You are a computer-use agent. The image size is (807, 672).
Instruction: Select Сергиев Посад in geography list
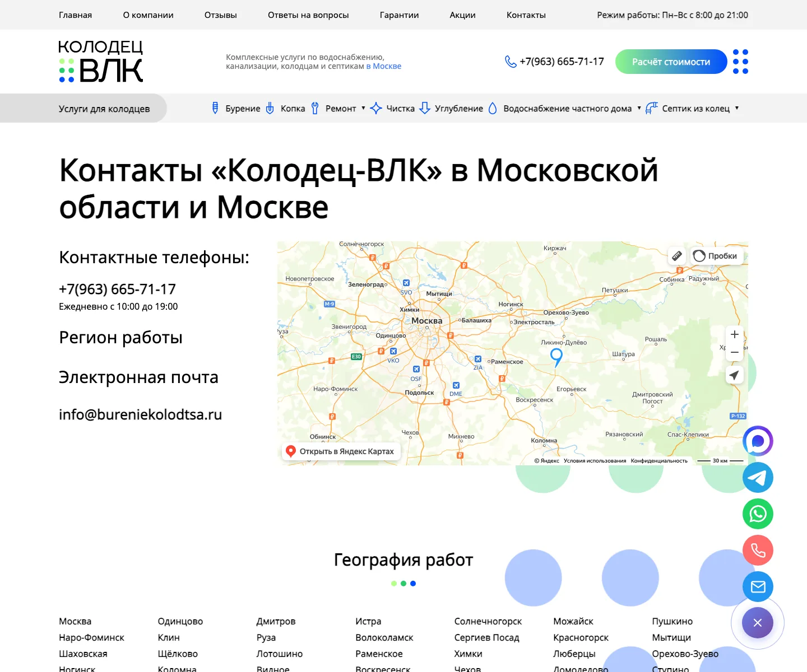pyautogui.click(x=486, y=637)
